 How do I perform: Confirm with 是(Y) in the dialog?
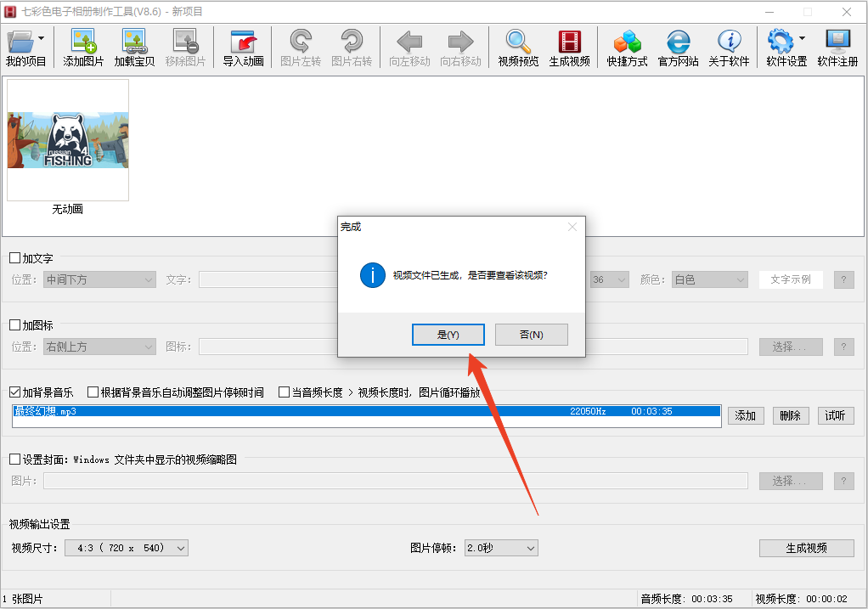click(x=448, y=335)
